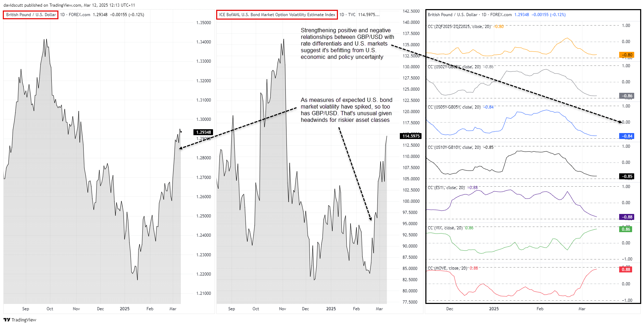Click the blue 1.29348 value in right panel header

click(522, 15)
